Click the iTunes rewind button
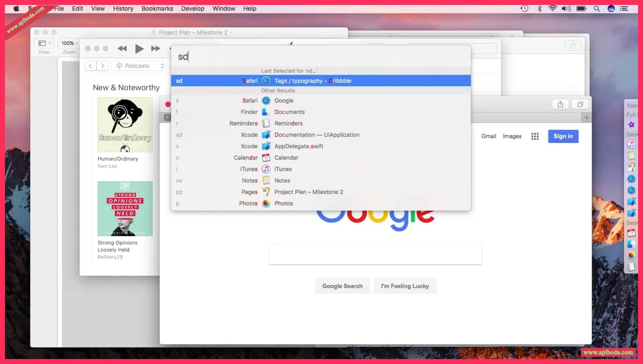 point(122,49)
